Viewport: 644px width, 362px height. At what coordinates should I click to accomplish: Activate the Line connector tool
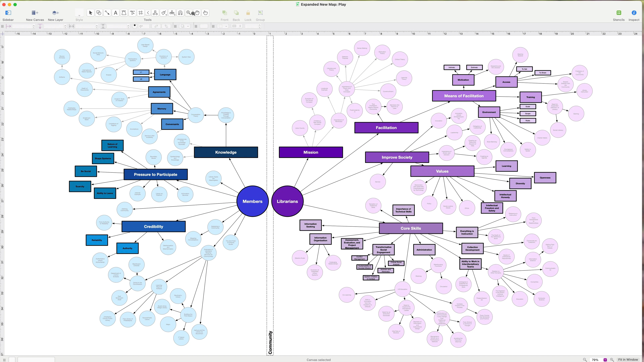pyautogui.click(x=107, y=13)
